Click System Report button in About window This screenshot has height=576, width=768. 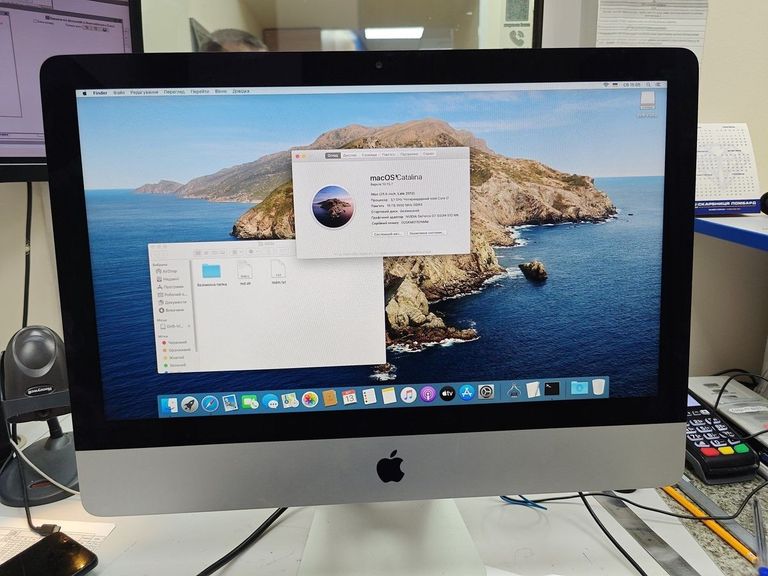tap(387, 234)
